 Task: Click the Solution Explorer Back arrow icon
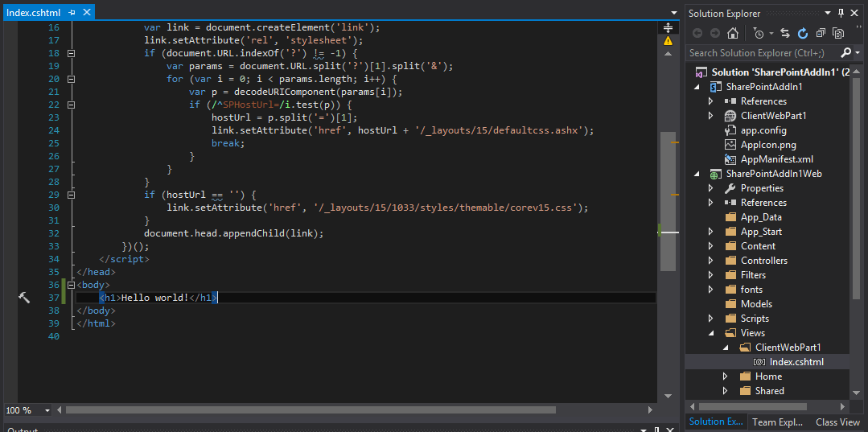pos(697,33)
